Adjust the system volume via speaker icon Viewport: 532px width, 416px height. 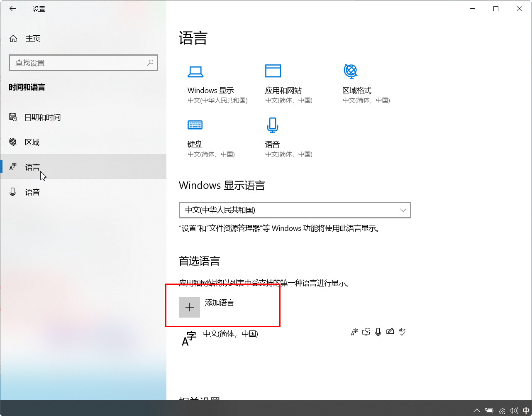tap(514, 410)
